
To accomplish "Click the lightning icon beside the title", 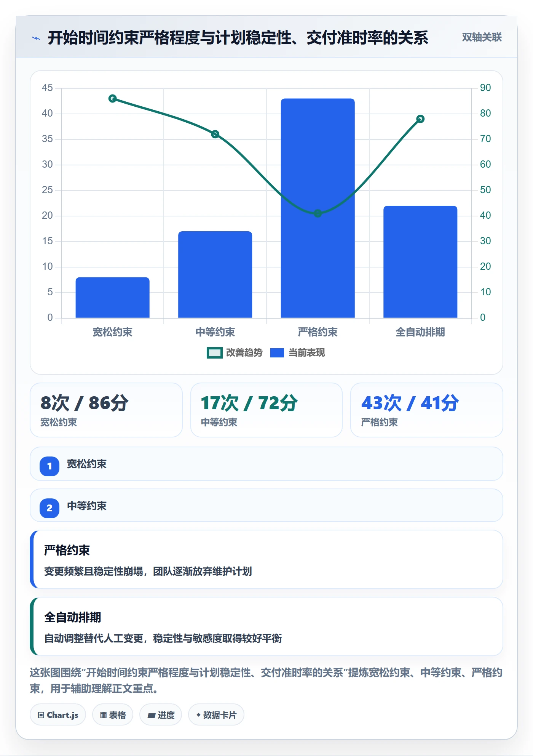I will pyautogui.click(x=36, y=38).
